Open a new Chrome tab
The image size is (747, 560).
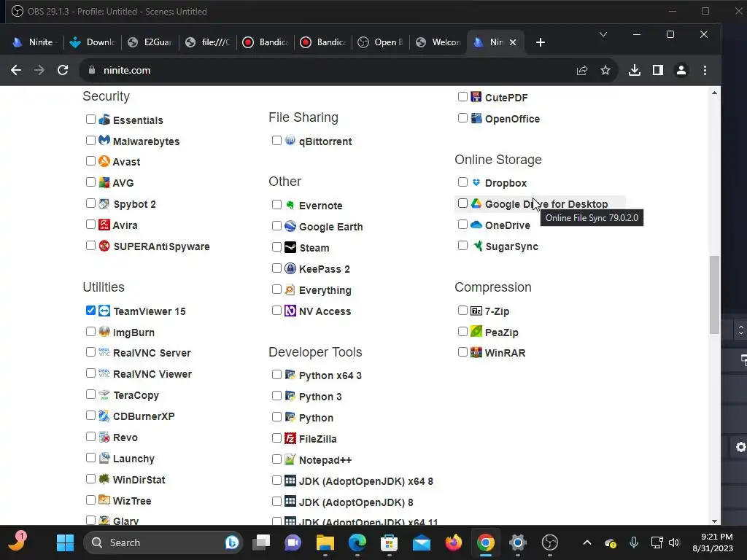click(541, 42)
